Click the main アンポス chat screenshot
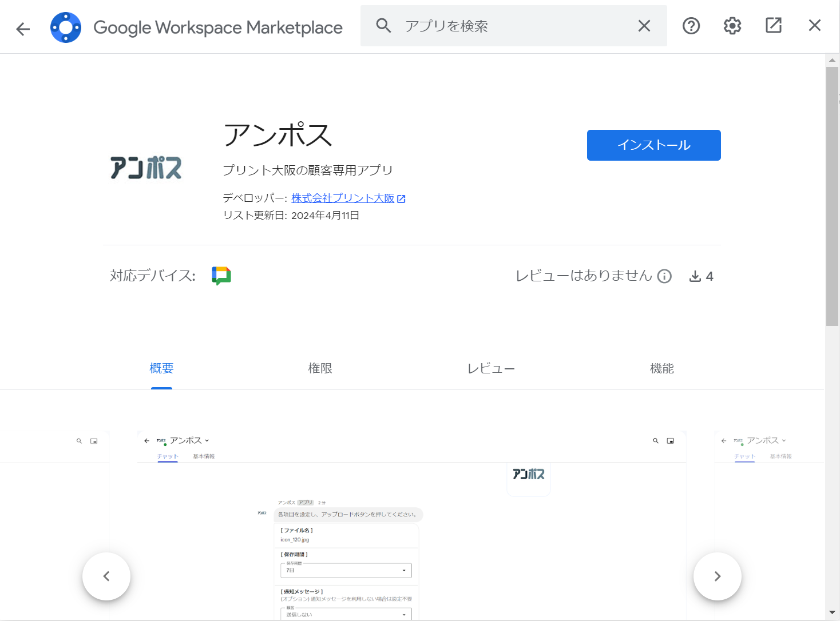Image resolution: width=840 pixels, height=621 pixels. pos(412,526)
